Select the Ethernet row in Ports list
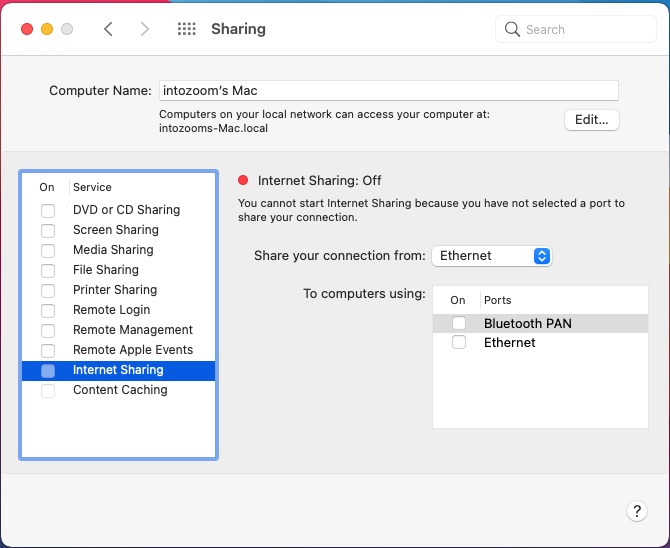 pyautogui.click(x=540, y=342)
